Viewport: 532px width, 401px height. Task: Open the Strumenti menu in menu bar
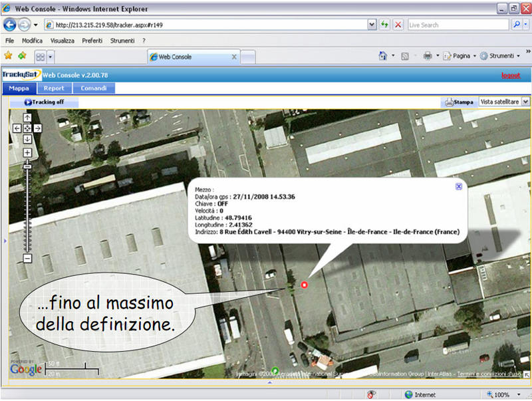[122, 41]
